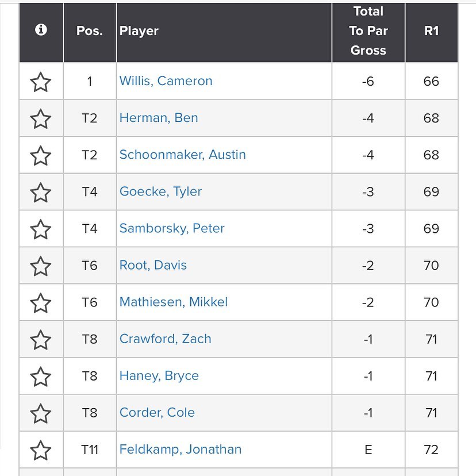Sort by Player column header

coord(139,31)
